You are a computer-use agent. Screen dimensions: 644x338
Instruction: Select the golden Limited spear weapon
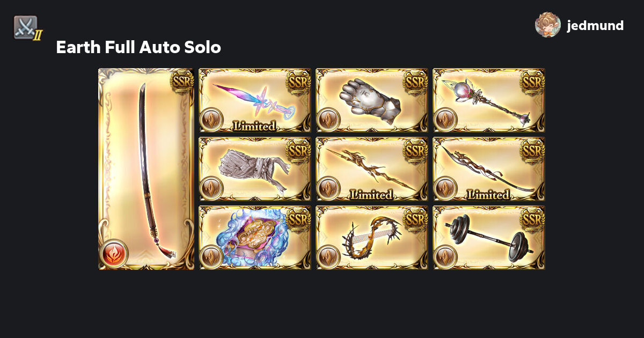coord(372,169)
